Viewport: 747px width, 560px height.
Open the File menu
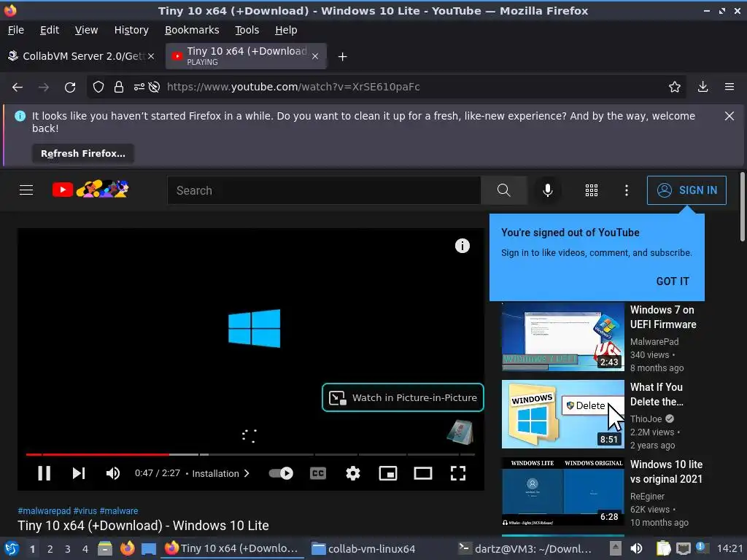pyautogui.click(x=16, y=30)
